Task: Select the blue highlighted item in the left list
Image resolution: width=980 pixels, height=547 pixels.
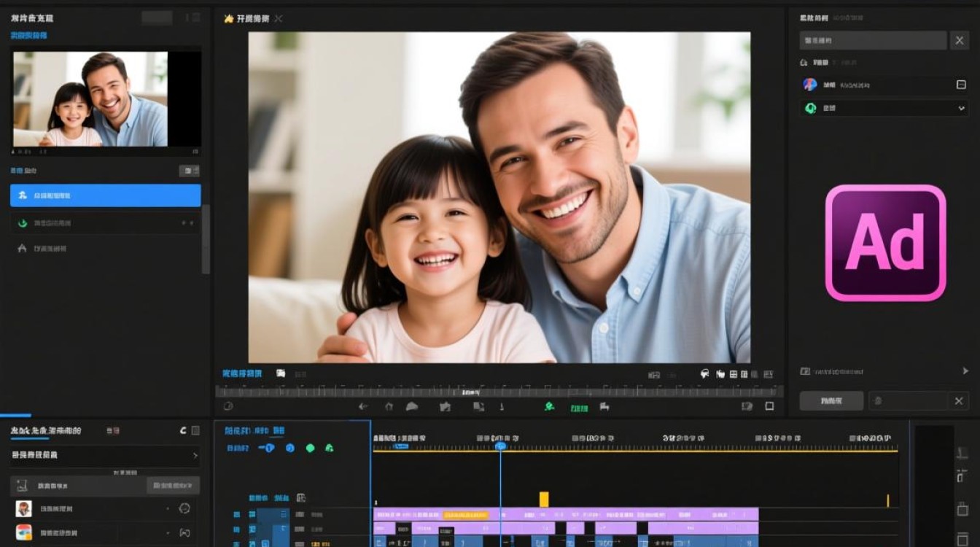Action: point(106,195)
